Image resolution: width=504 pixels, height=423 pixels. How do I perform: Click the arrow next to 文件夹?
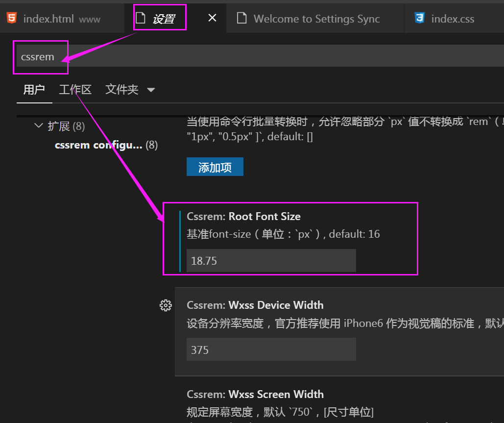click(x=151, y=90)
